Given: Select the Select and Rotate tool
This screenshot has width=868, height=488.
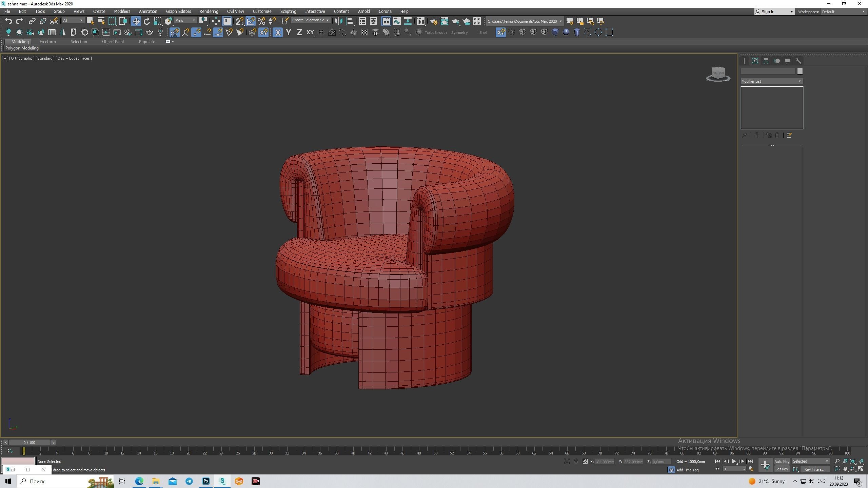Looking at the screenshot, I should tap(147, 21).
